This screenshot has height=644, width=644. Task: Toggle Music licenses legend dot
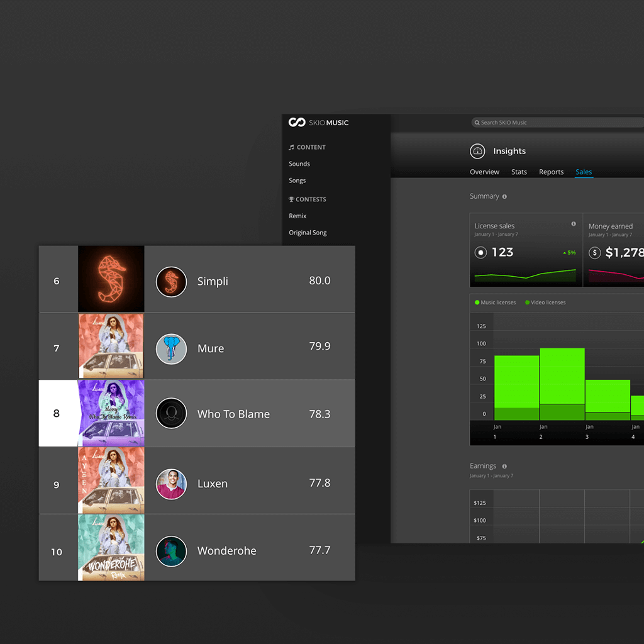[477, 303]
